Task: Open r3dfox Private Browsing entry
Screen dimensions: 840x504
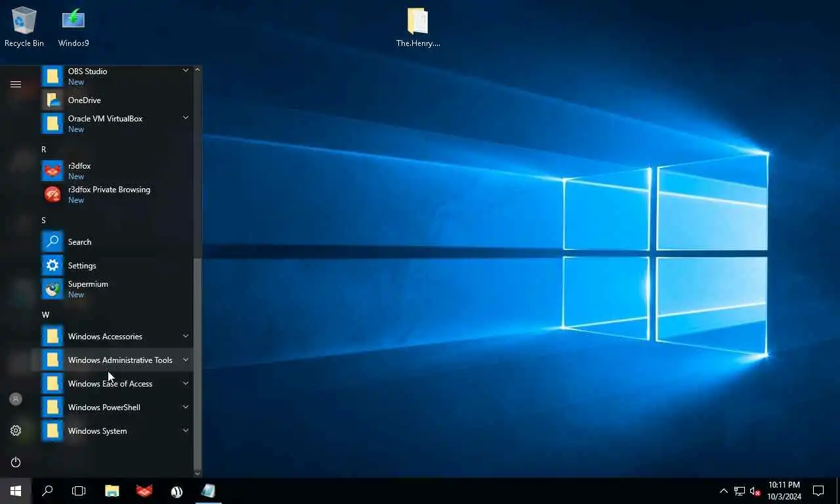Action: pyautogui.click(x=115, y=195)
